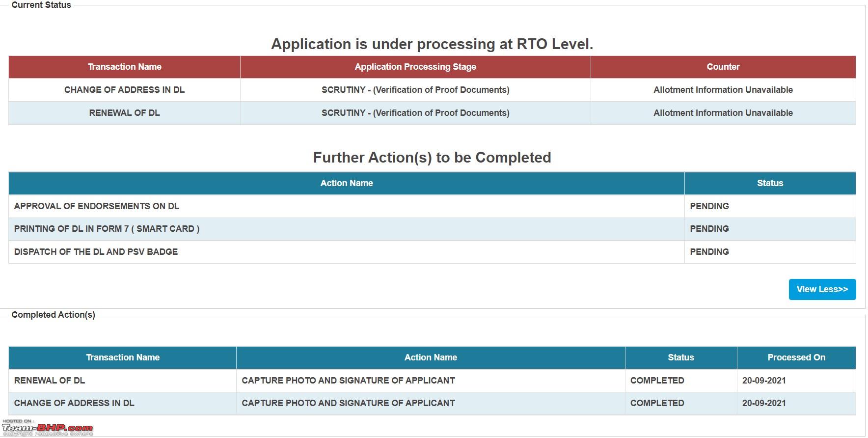Click the Counter column header
Screen dimensions: 868x438
(x=723, y=67)
